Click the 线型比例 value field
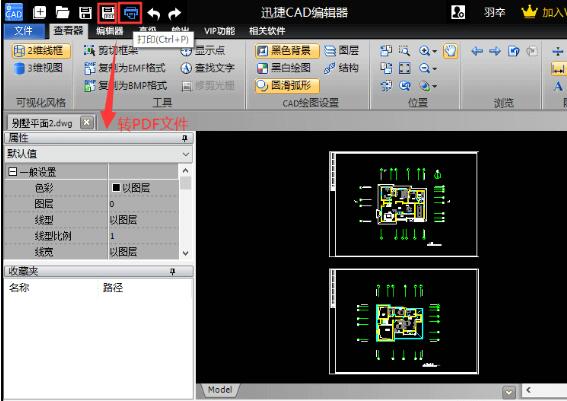Image resolution: width=567 pixels, height=401 pixels. point(143,236)
